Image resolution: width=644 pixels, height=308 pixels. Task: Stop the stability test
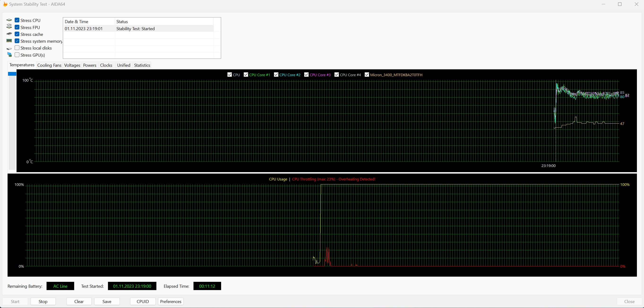point(43,301)
